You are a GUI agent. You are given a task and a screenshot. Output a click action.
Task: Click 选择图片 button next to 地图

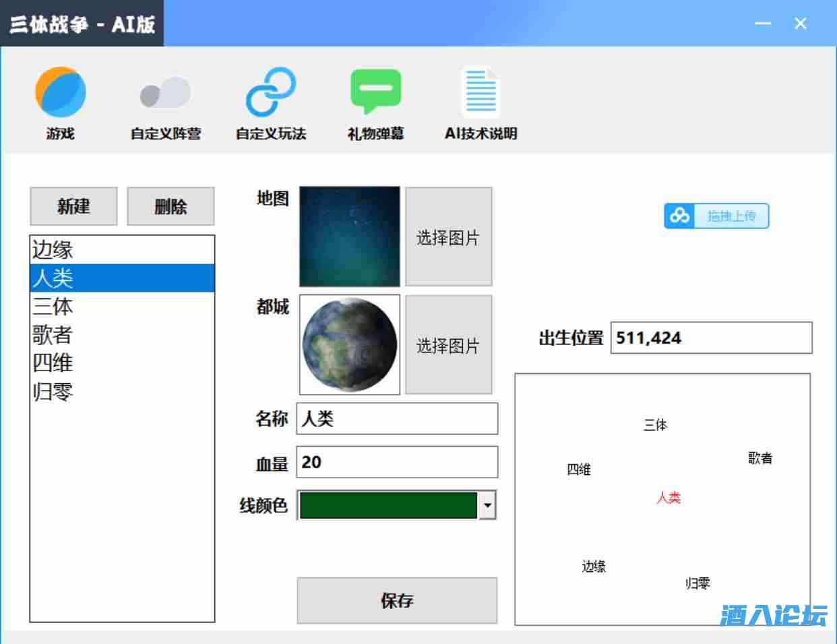(448, 237)
